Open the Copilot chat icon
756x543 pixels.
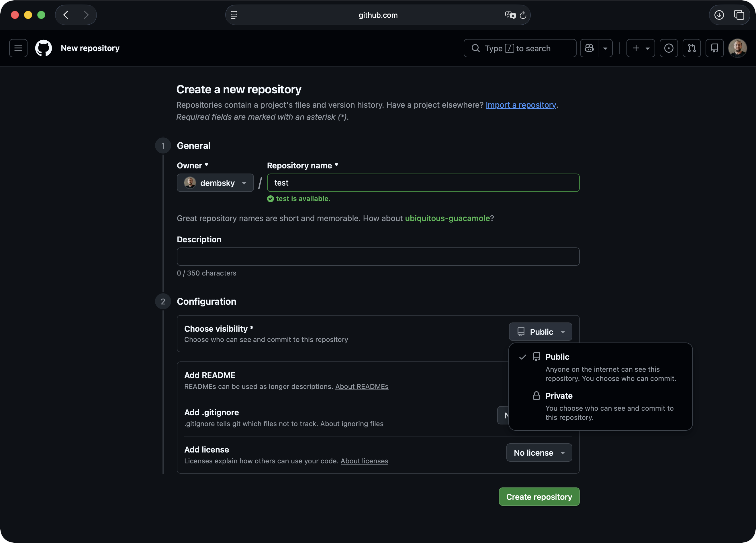pyautogui.click(x=589, y=48)
